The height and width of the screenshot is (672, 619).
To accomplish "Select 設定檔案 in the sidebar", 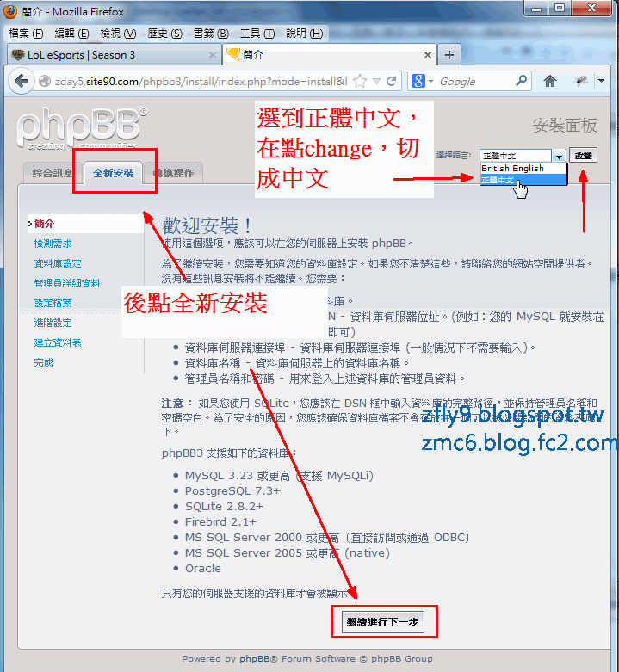I will (x=53, y=303).
